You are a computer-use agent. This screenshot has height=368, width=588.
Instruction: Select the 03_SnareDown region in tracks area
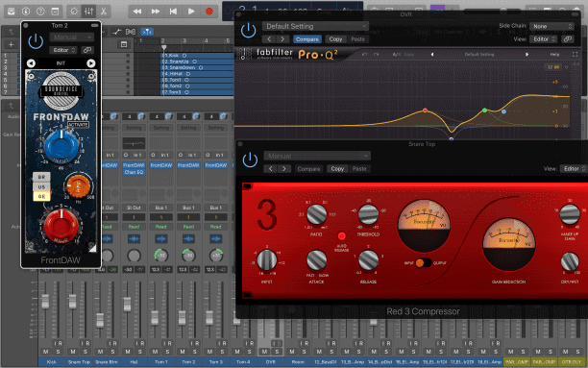tap(197, 67)
